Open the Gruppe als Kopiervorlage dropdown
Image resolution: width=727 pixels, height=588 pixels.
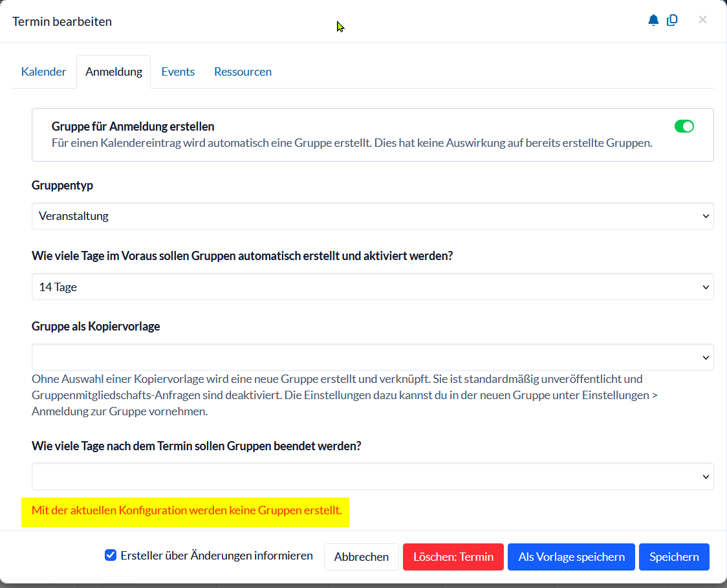(x=373, y=358)
